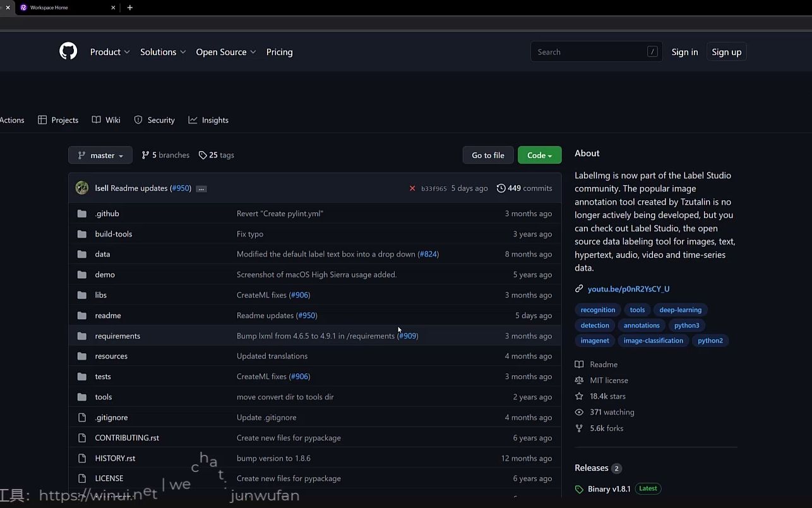Image resolution: width=812 pixels, height=508 pixels.
Task: Open the Readme sidebar link
Action: pyautogui.click(x=596, y=365)
